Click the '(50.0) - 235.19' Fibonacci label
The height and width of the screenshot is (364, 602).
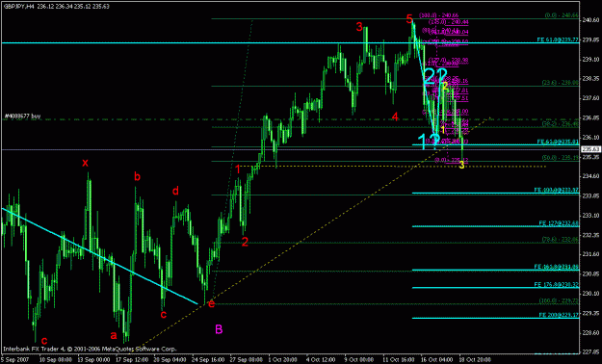coord(561,157)
